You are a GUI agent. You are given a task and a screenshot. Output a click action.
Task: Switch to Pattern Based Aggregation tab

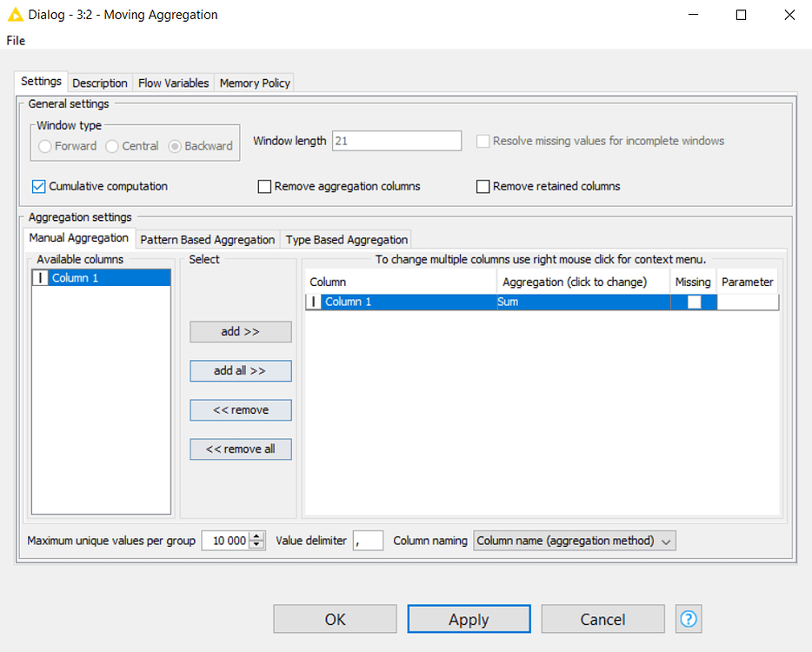[x=207, y=239]
